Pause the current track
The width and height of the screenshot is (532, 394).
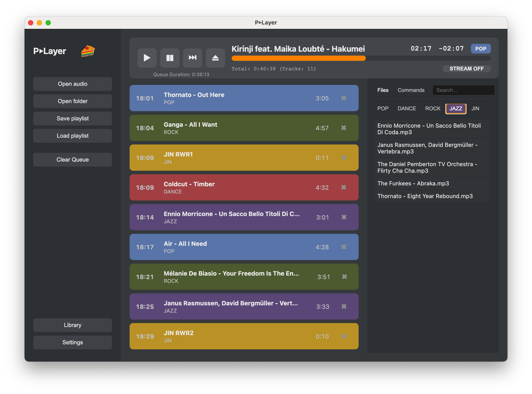coord(170,58)
